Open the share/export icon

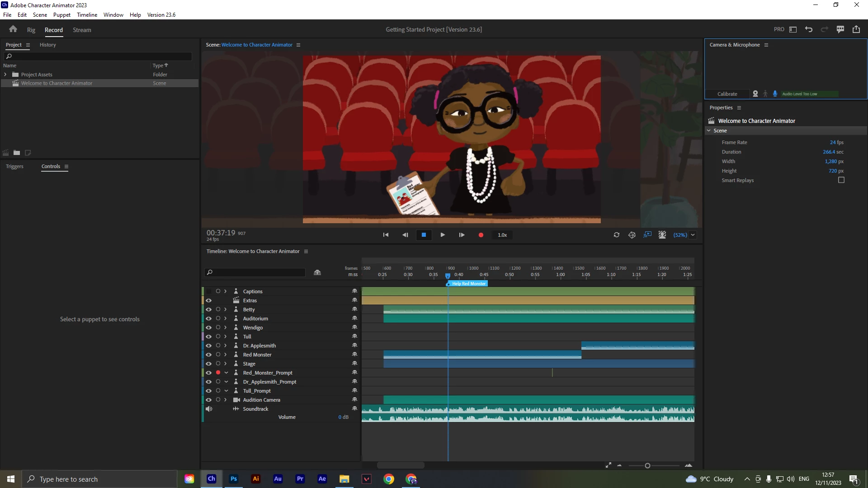coord(856,29)
